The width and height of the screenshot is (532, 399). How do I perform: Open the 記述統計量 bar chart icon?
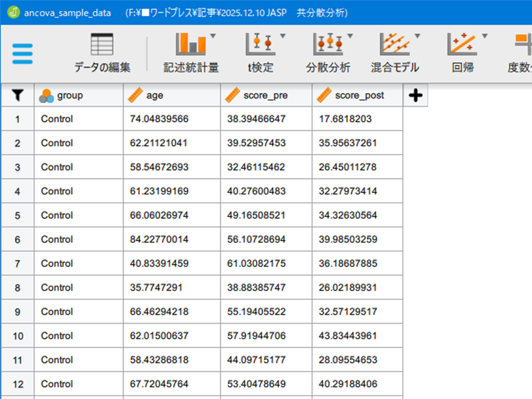click(191, 44)
